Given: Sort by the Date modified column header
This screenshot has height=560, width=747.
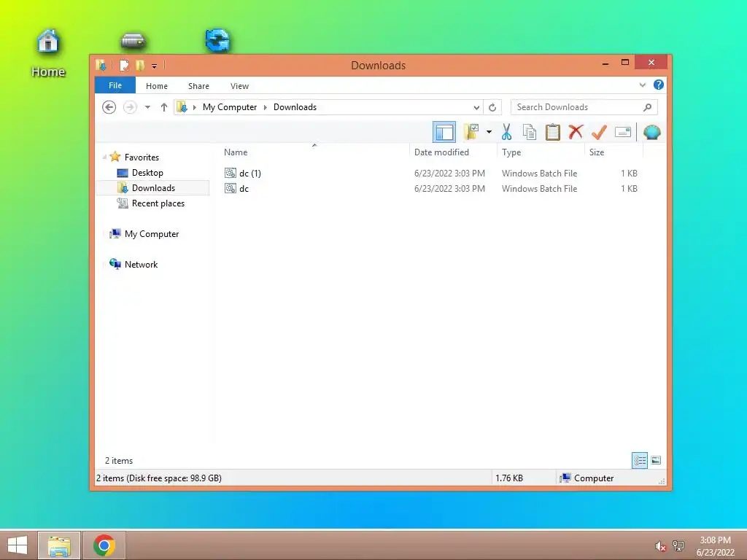Looking at the screenshot, I should click(x=453, y=152).
